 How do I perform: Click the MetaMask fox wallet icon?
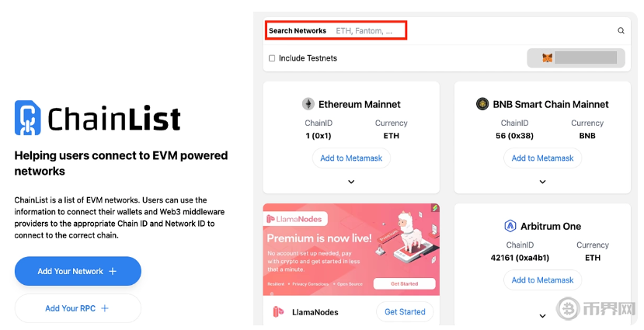[547, 58]
